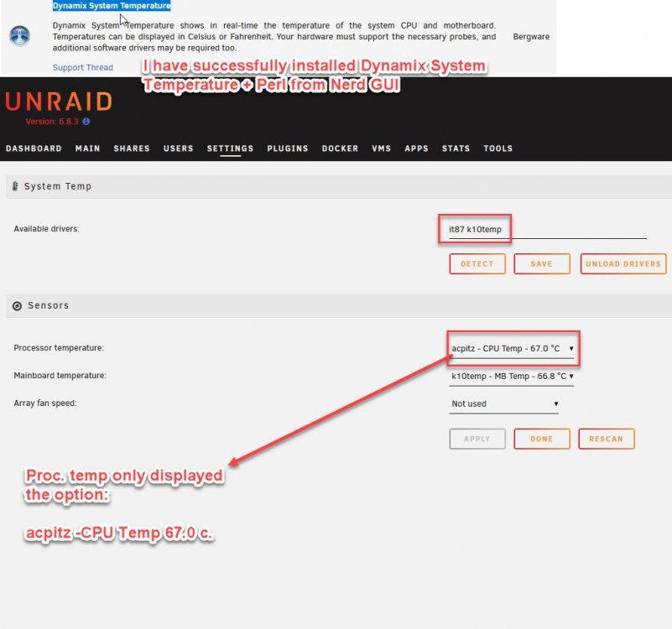Click the Detect button
Viewport: 672px width, 629px height.
point(477,264)
